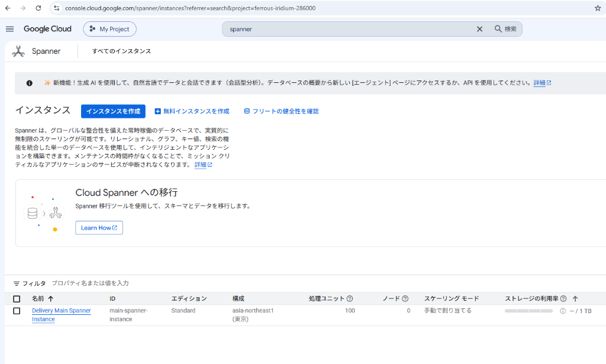The width and height of the screenshot is (606, 364).
Task: Click the Cloud Spanner への移行 heading
Action: (127, 192)
